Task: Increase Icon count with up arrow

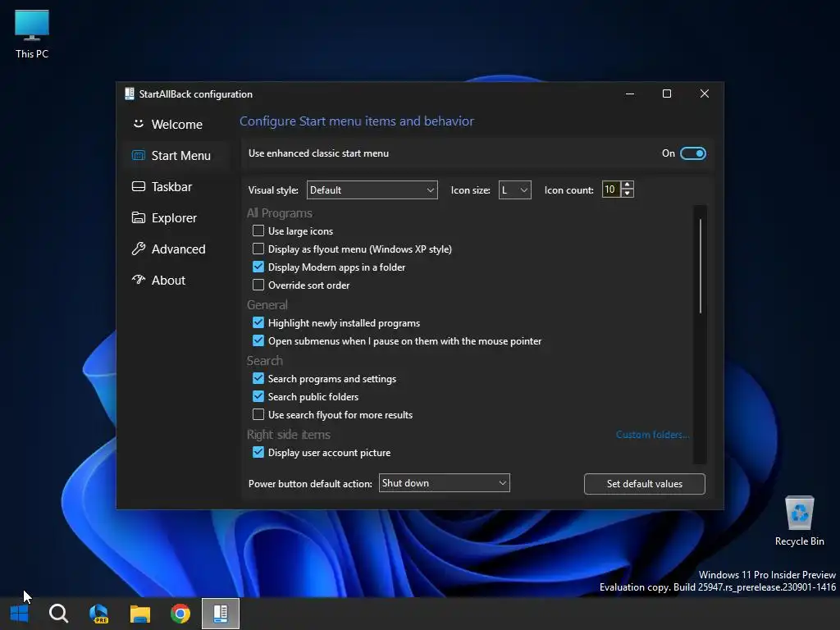Action: click(628, 185)
